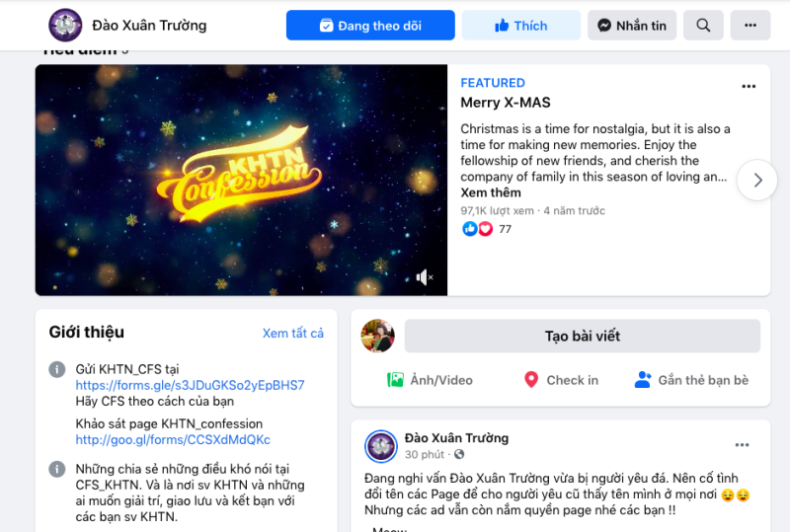Image resolution: width=790 pixels, height=532 pixels.
Task: Open page search with magnifier icon
Action: [703, 26]
